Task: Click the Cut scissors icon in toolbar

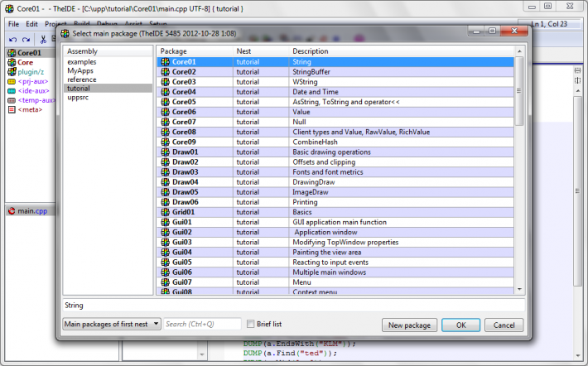Action: point(43,39)
